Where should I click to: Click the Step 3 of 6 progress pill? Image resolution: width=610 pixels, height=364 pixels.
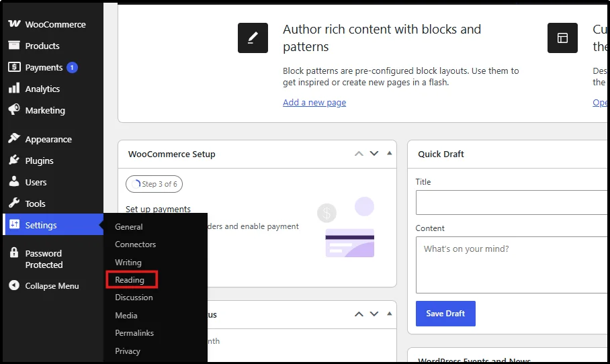(154, 184)
